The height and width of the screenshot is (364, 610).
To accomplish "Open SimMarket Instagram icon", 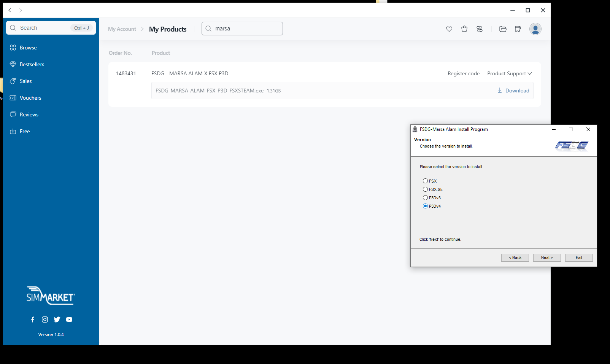I will tap(45, 319).
